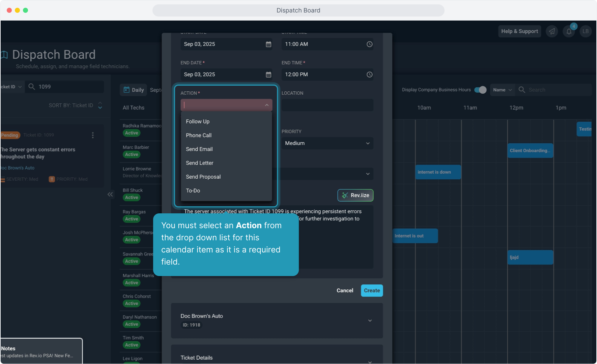The width and height of the screenshot is (597, 364).
Task: Click the end date calendar icon
Action: pos(268,74)
